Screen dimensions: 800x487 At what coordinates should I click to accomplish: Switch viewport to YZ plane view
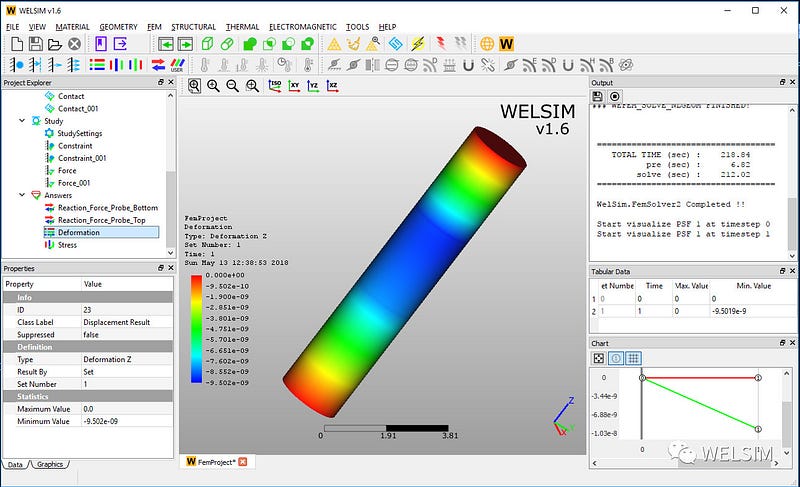pos(313,86)
